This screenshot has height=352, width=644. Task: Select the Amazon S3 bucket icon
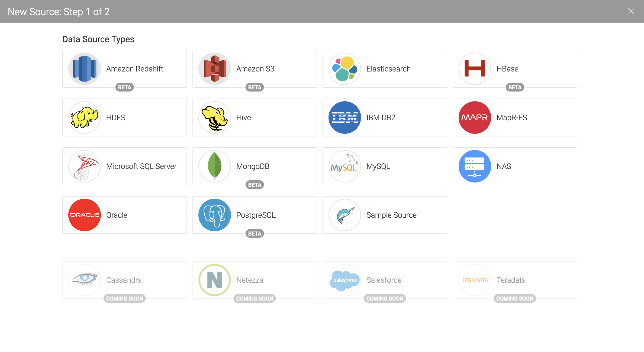(x=215, y=69)
